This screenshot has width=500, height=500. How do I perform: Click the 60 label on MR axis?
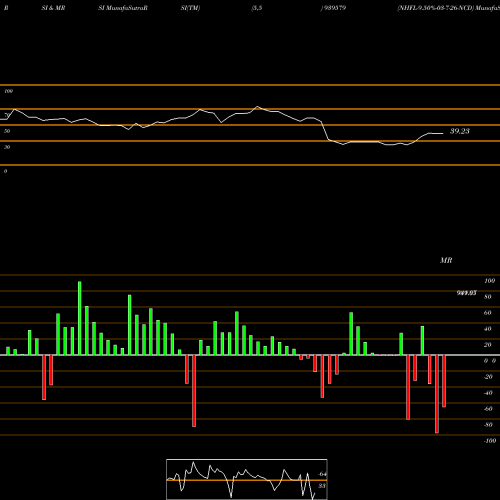(488, 313)
